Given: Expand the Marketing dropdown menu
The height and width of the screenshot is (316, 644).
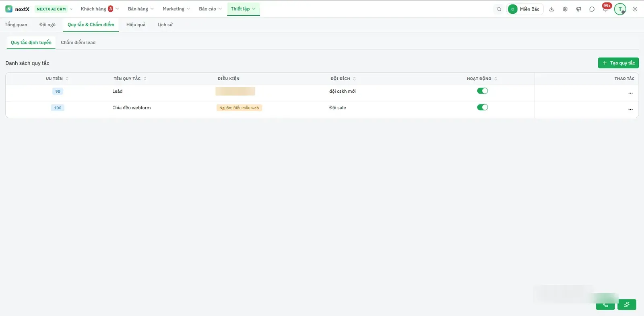Looking at the screenshot, I should click(176, 9).
